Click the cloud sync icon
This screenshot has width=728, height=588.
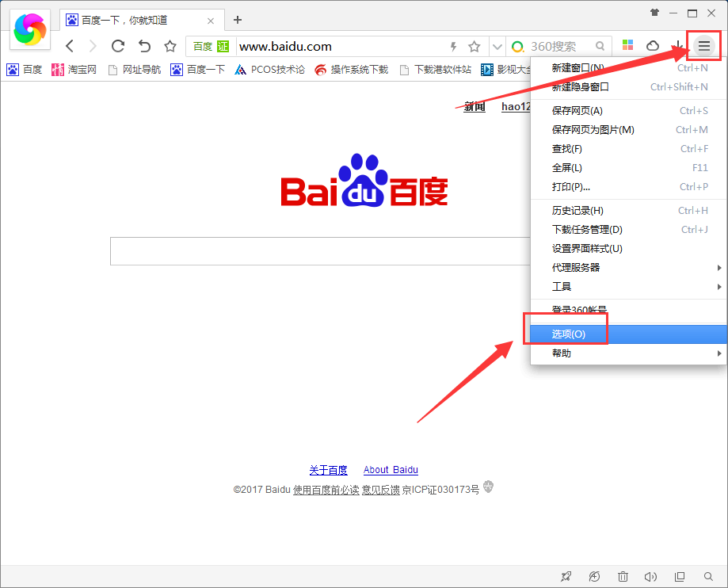click(653, 45)
